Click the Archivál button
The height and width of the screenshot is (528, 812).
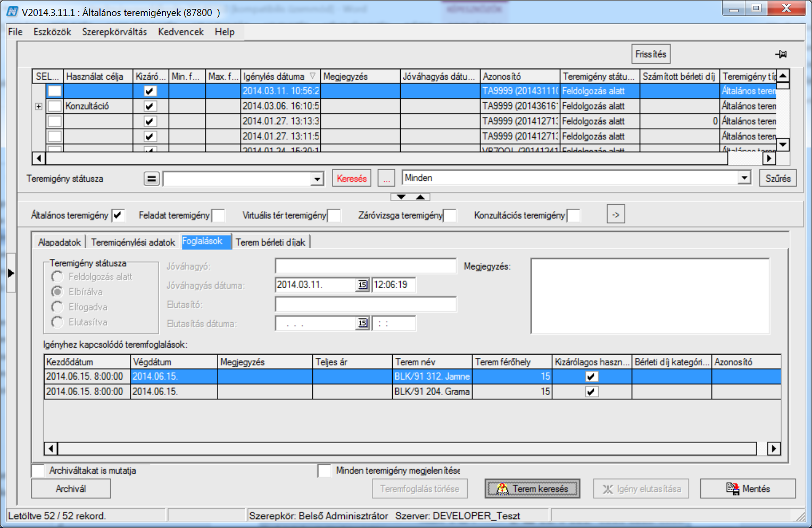pos(71,489)
